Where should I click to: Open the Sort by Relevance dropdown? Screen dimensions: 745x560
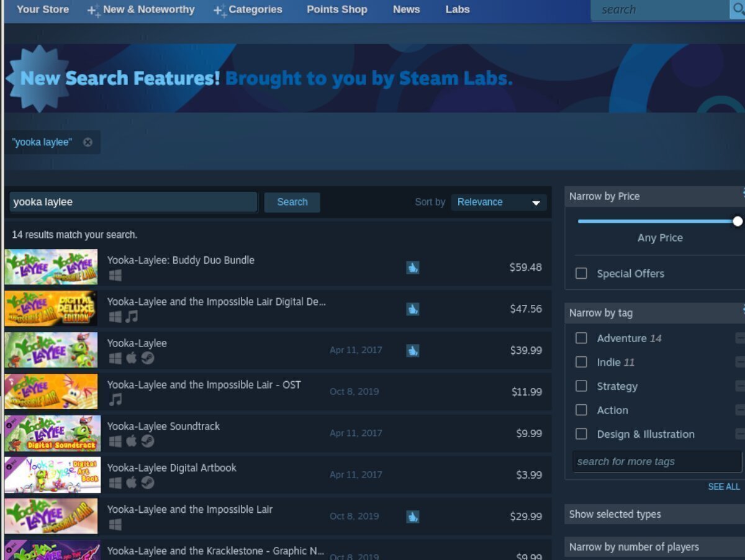click(x=499, y=202)
